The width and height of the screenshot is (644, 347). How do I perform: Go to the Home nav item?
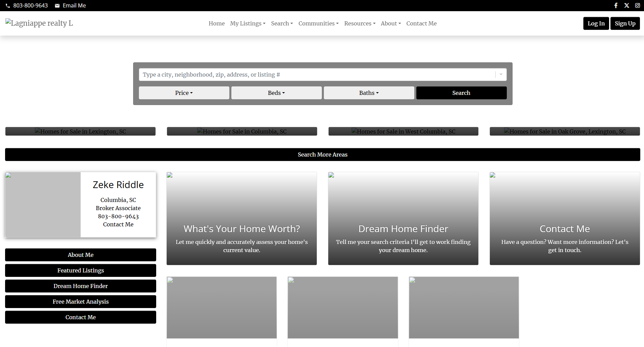pyautogui.click(x=216, y=23)
